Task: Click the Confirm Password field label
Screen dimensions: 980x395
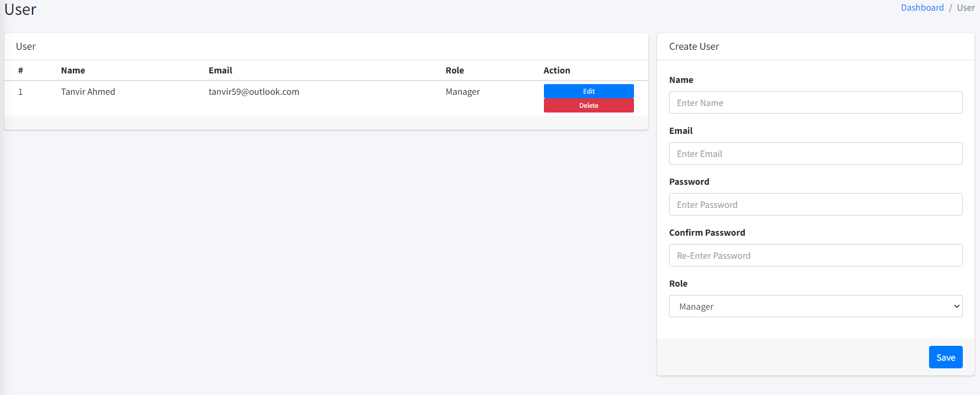Action: (x=707, y=233)
